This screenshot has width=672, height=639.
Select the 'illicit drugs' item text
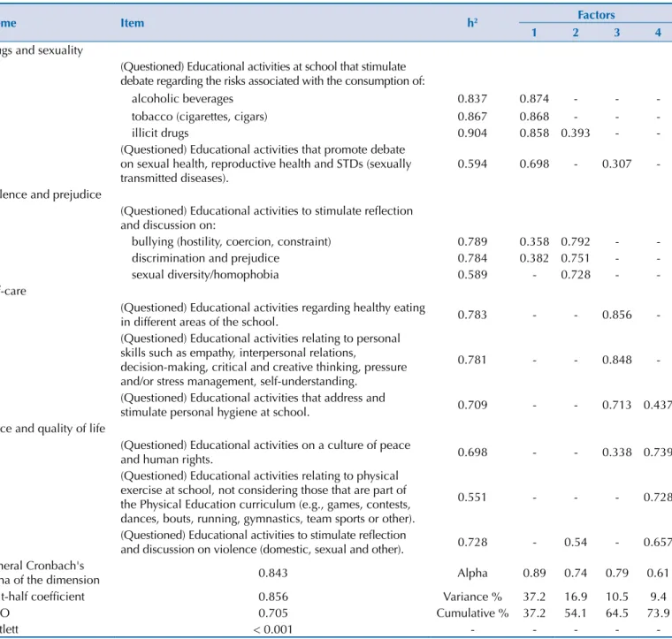pyautogui.click(x=160, y=133)
